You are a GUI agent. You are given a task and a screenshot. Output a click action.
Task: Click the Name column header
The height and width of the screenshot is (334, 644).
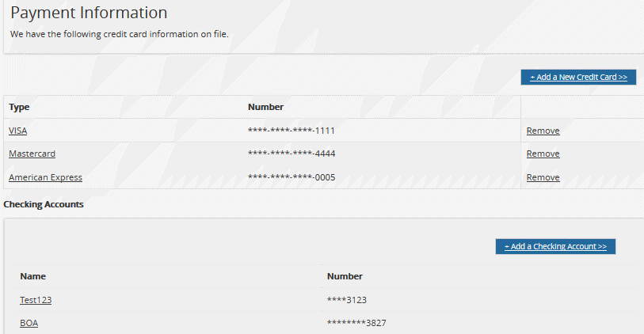click(x=32, y=276)
